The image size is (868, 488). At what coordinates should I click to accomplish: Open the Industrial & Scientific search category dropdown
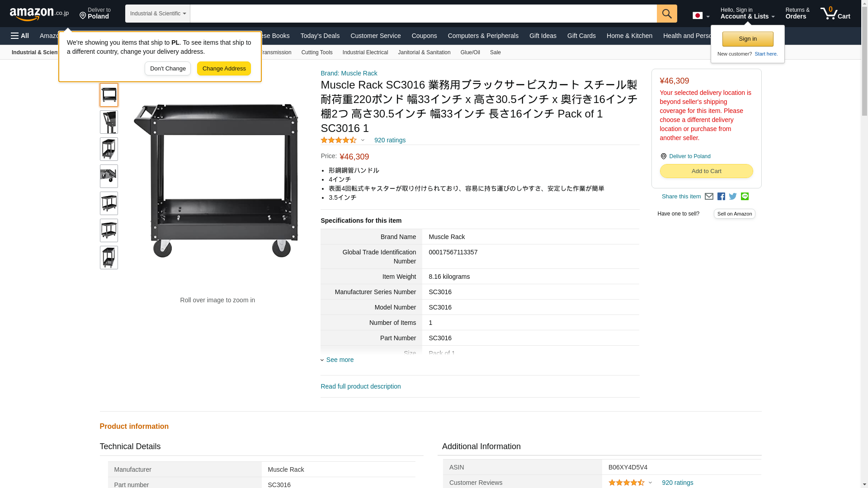[x=158, y=14]
